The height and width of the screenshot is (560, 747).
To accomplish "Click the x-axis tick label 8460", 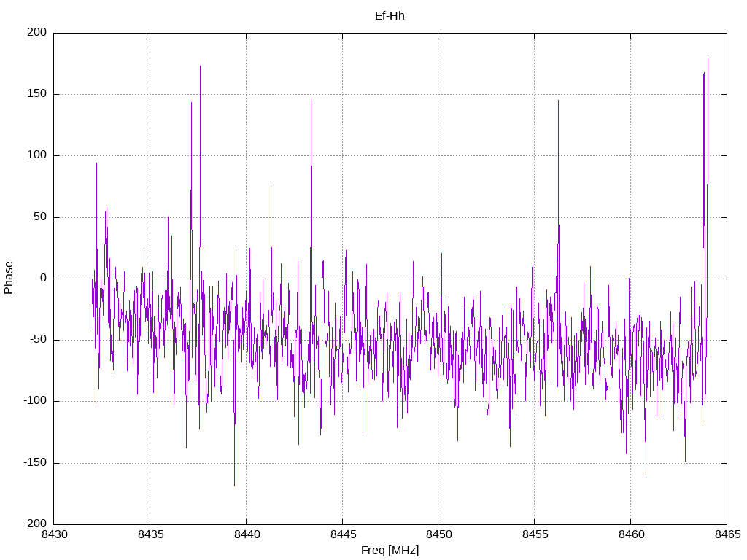I will click(631, 534).
